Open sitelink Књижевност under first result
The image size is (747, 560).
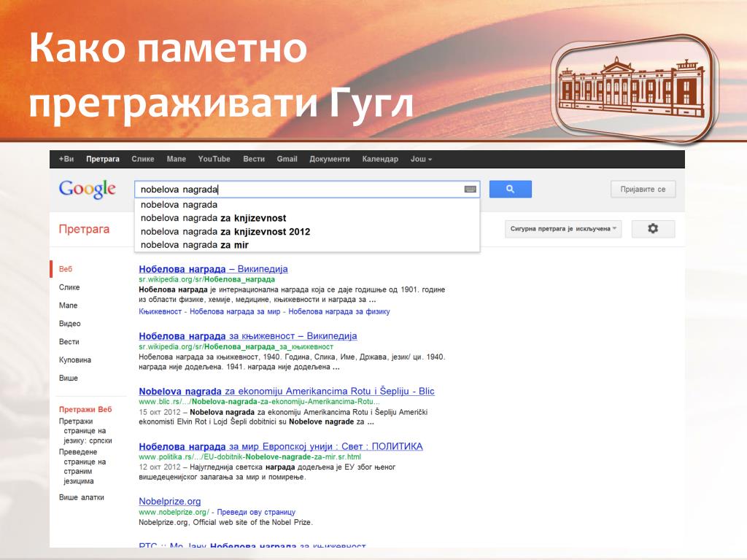[160, 311]
